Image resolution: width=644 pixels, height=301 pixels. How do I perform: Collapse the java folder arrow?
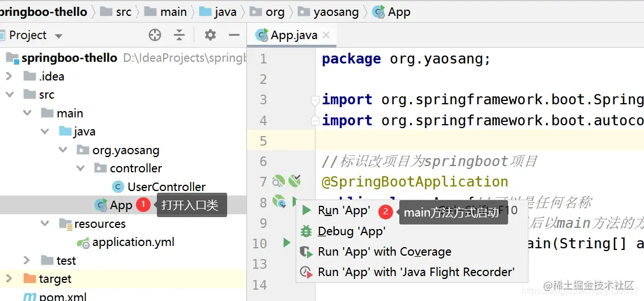pyautogui.click(x=45, y=131)
